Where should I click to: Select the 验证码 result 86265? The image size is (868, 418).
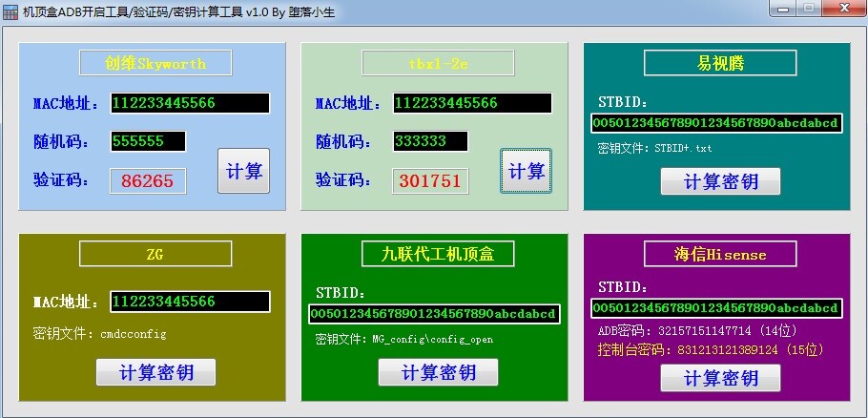click(148, 181)
